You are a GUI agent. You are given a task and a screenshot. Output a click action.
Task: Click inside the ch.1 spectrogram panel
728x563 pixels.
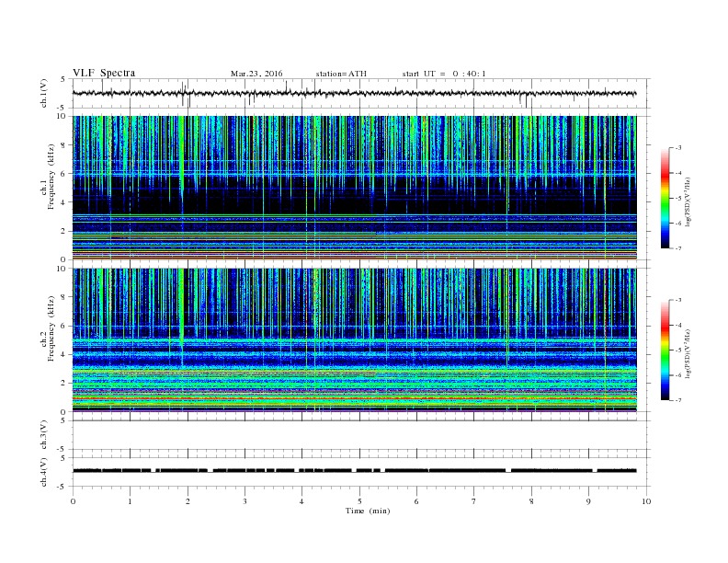tap(354, 188)
